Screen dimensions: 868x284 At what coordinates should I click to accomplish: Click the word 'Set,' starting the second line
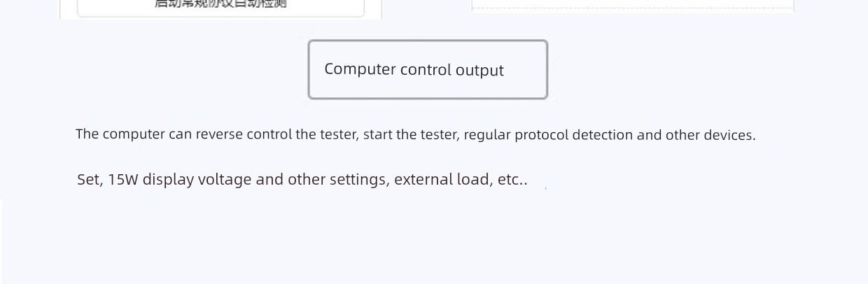coord(90,179)
